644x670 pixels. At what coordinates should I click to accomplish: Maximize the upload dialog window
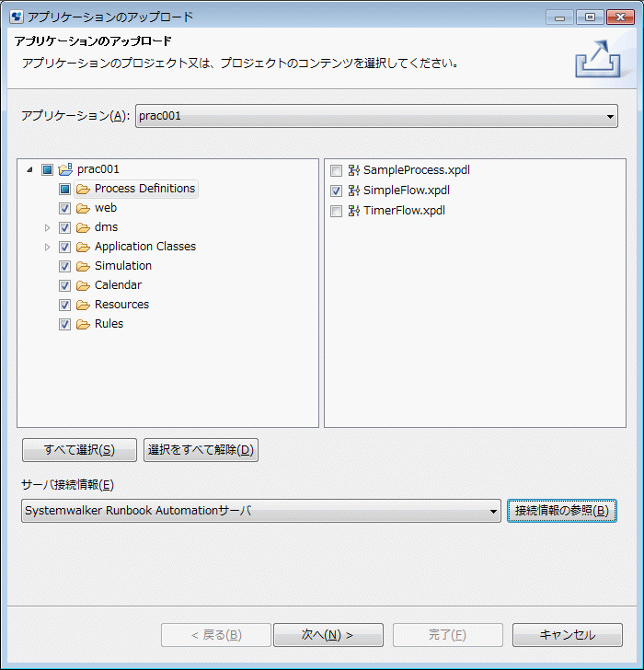[x=590, y=17]
